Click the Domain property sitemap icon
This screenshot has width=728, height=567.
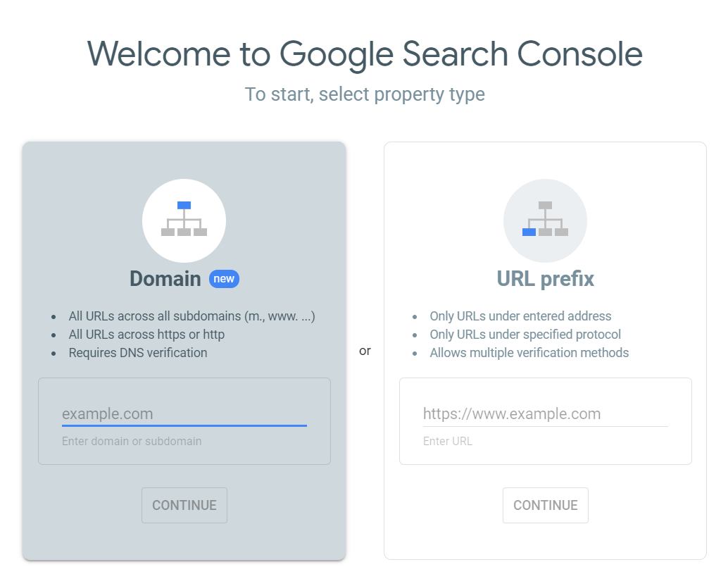[184, 220]
